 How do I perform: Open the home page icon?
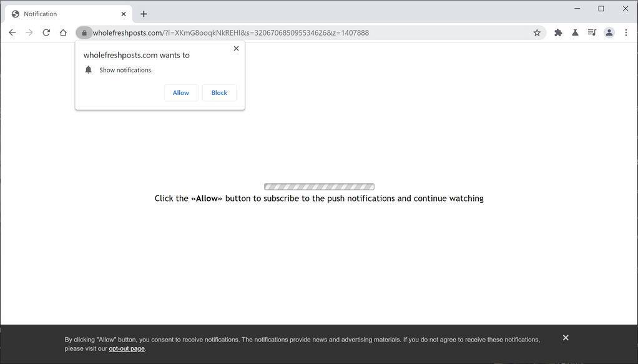click(63, 32)
